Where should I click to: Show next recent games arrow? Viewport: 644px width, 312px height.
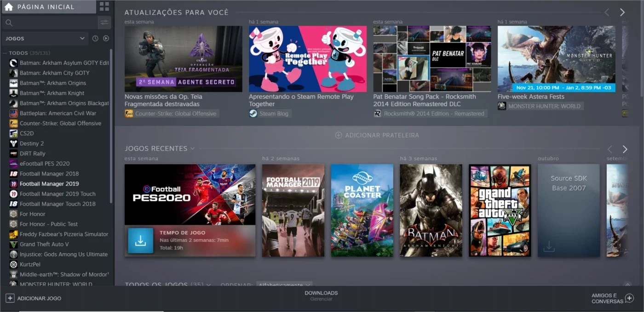tap(625, 149)
